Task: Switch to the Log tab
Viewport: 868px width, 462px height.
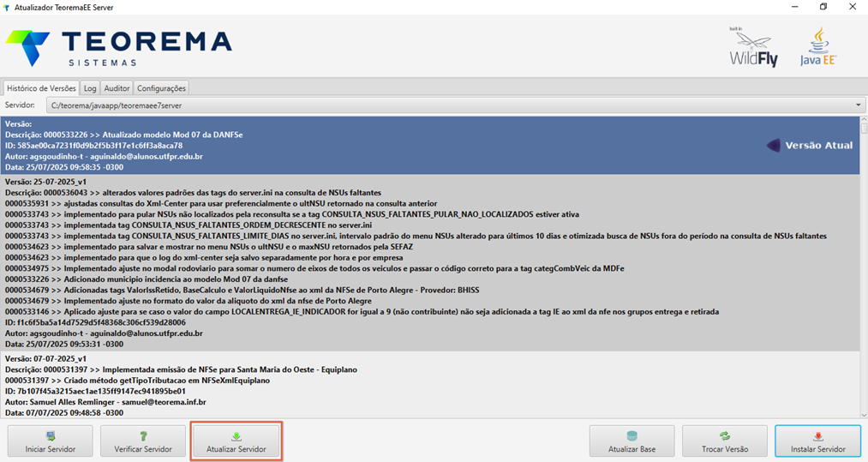Action: tap(90, 88)
